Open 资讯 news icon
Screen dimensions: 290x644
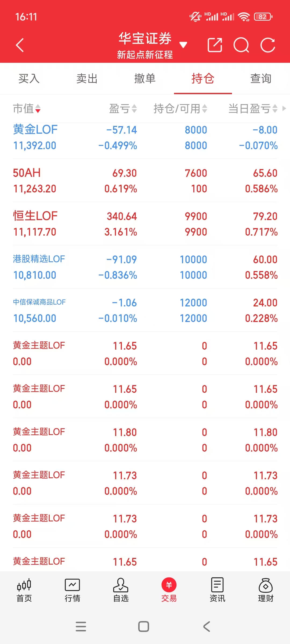pos(218,590)
